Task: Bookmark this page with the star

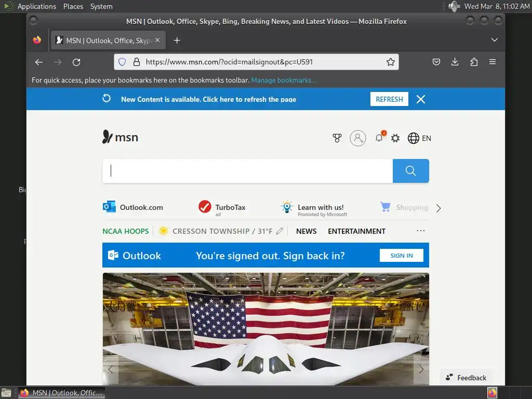Action: (391, 62)
